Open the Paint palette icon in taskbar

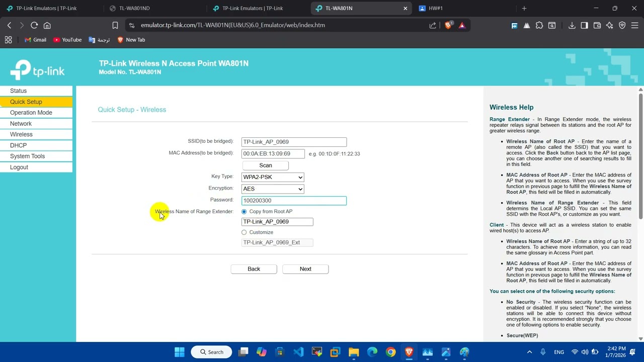464,352
